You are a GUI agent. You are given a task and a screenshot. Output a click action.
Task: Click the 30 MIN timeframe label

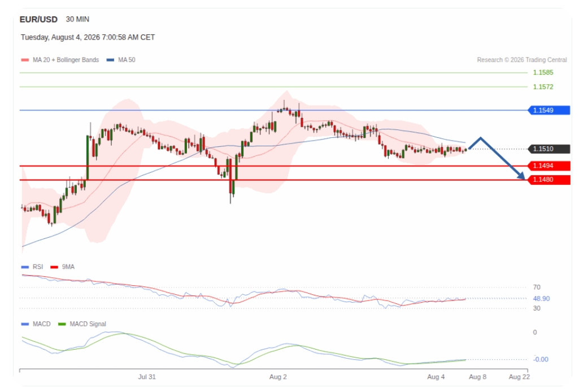(x=77, y=19)
